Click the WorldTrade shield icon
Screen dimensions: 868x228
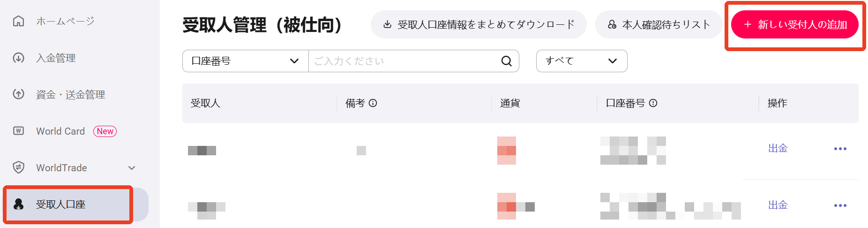coord(18,167)
